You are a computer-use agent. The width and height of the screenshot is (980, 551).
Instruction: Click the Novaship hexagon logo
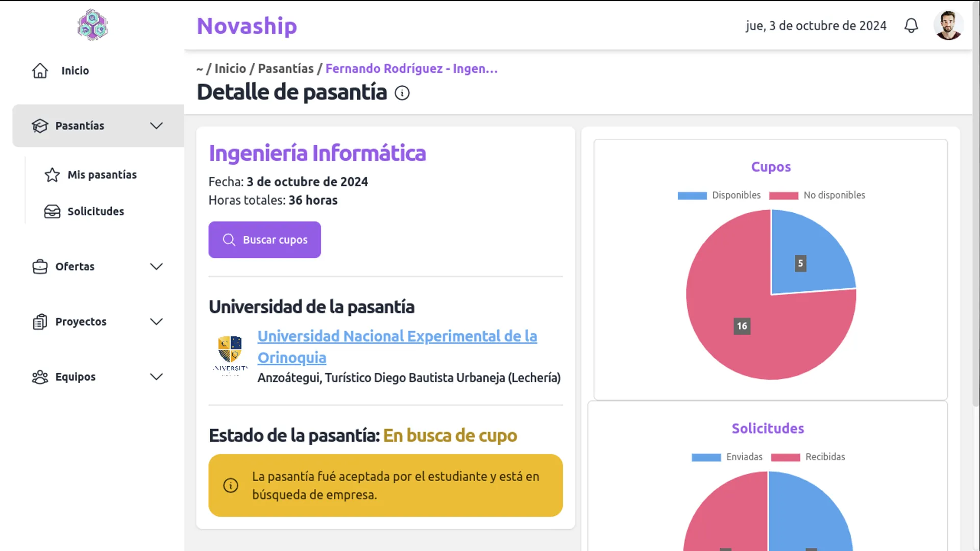pos(92,24)
